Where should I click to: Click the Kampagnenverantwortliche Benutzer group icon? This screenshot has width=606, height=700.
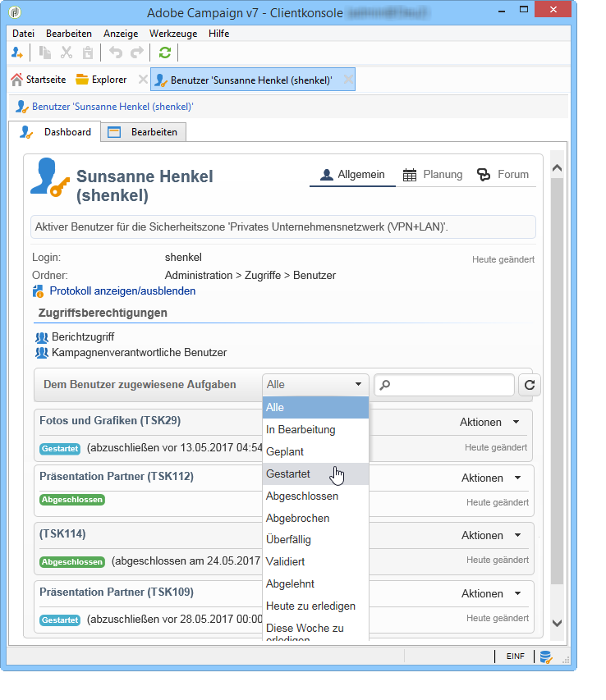point(42,353)
